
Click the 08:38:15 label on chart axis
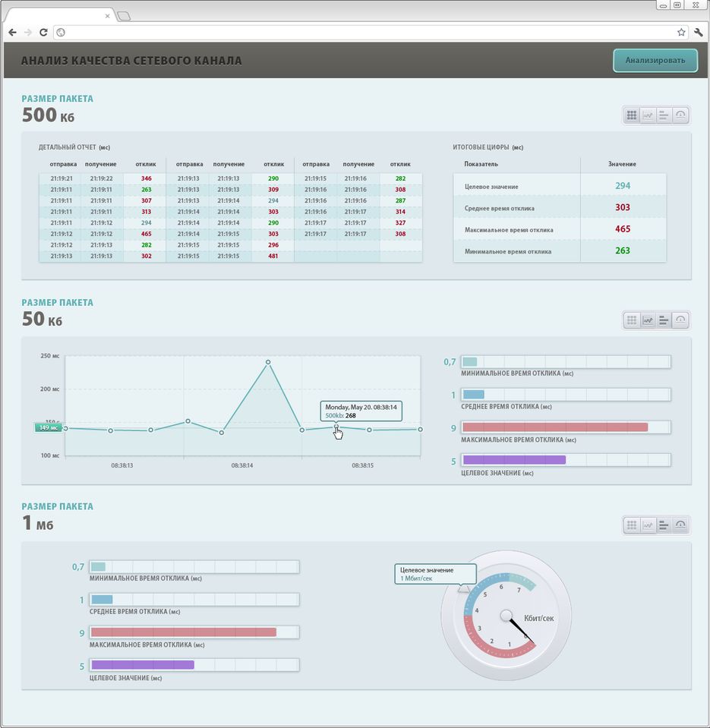click(362, 465)
